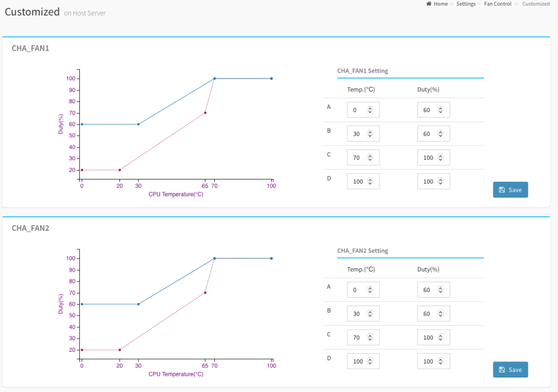Click CHA_FAN1 row D duty stepper arrows
Screen dimensions: 558x392
pos(441,181)
